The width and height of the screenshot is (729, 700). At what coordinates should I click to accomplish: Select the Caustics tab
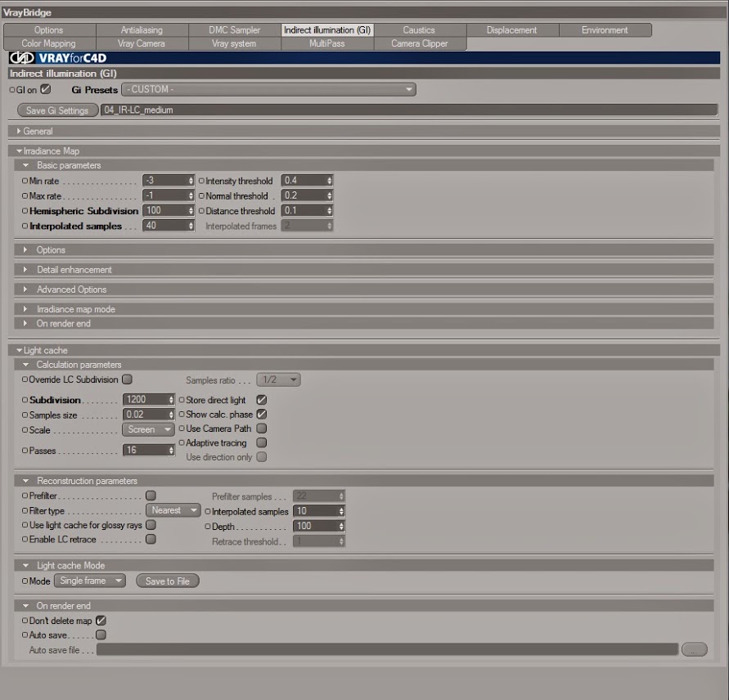point(420,29)
